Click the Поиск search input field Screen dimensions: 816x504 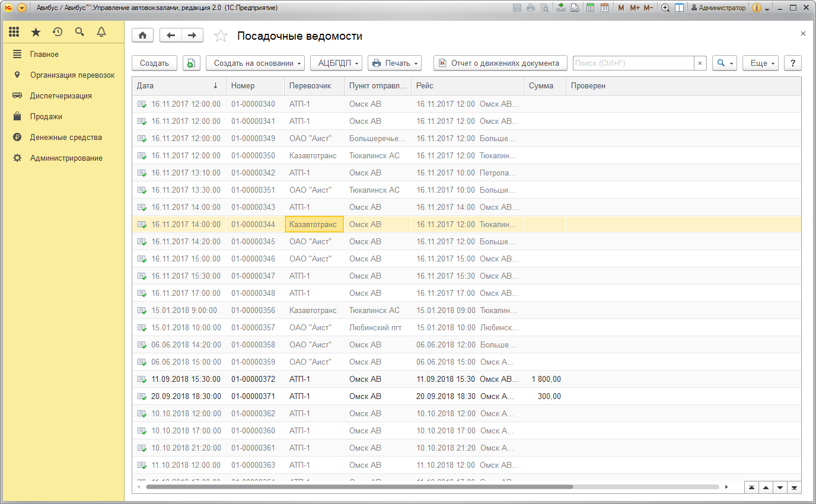[x=633, y=63]
